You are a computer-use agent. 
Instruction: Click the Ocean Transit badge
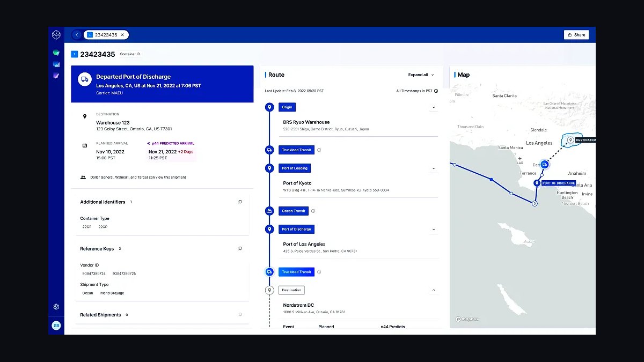[x=294, y=211]
